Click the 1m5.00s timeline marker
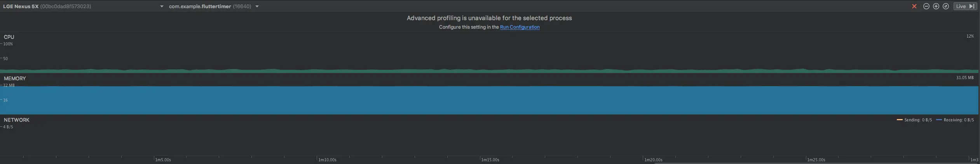The height and width of the screenshot is (164, 980). 163,160
